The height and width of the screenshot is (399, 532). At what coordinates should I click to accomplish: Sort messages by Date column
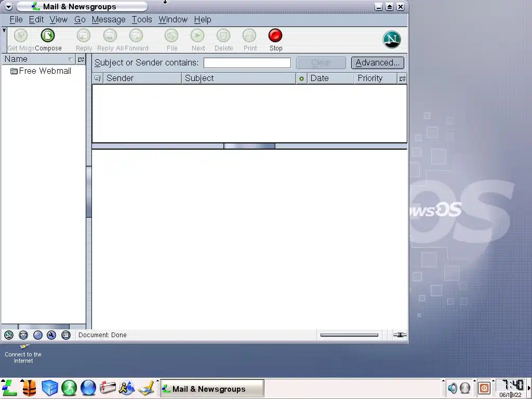pyautogui.click(x=330, y=78)
